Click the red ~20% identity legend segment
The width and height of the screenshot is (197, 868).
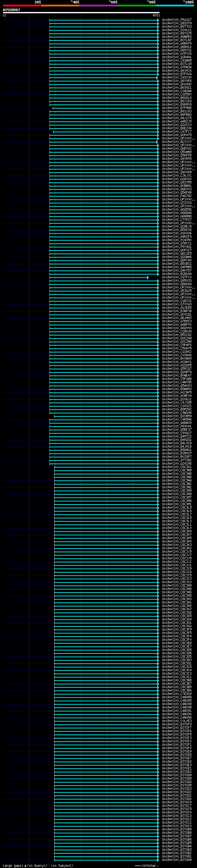point(22,6)
